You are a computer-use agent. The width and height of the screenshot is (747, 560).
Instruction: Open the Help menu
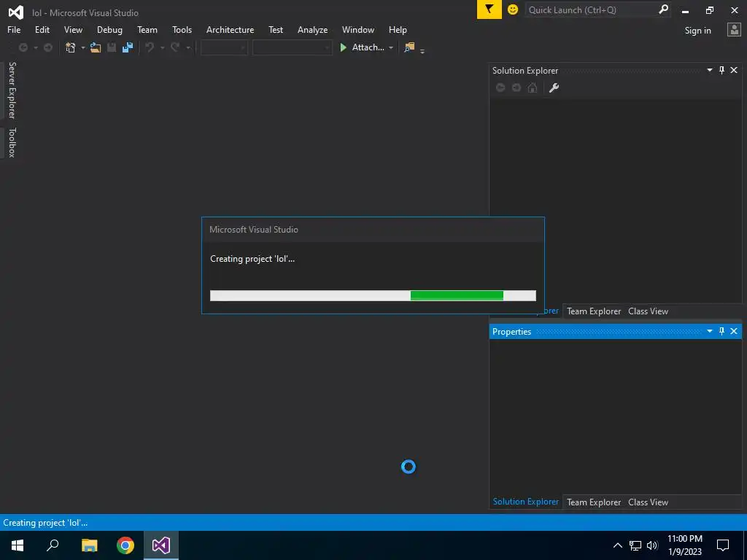pyautogui.click(x=398, y=29)
